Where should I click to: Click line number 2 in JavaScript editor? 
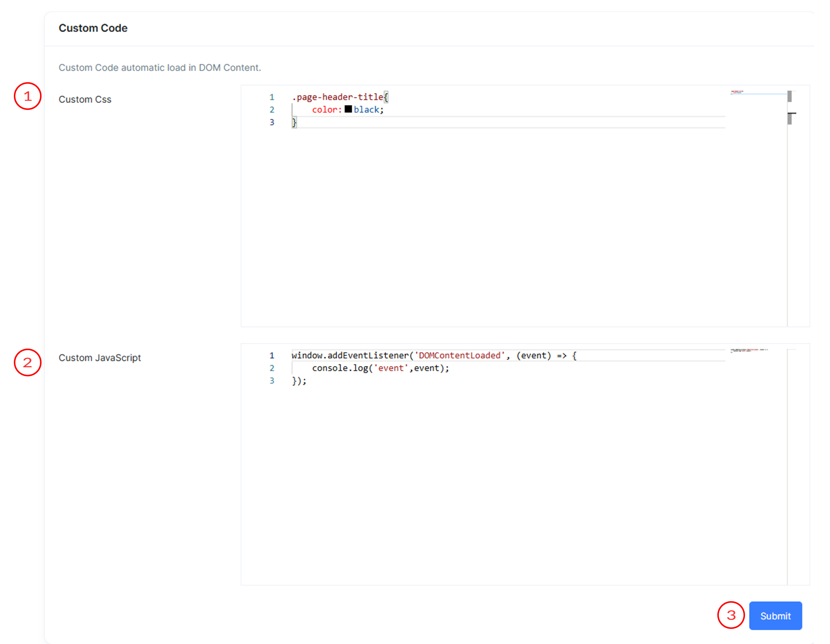[272, 368]
